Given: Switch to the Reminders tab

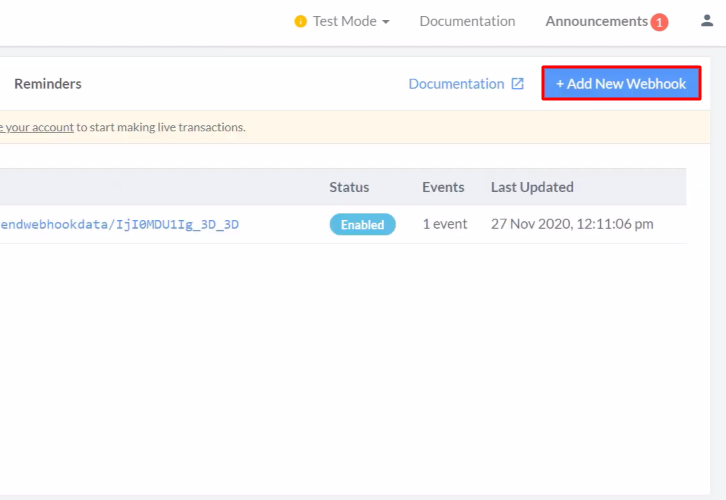Looking at the screenshot, I should tap(48, 84).
